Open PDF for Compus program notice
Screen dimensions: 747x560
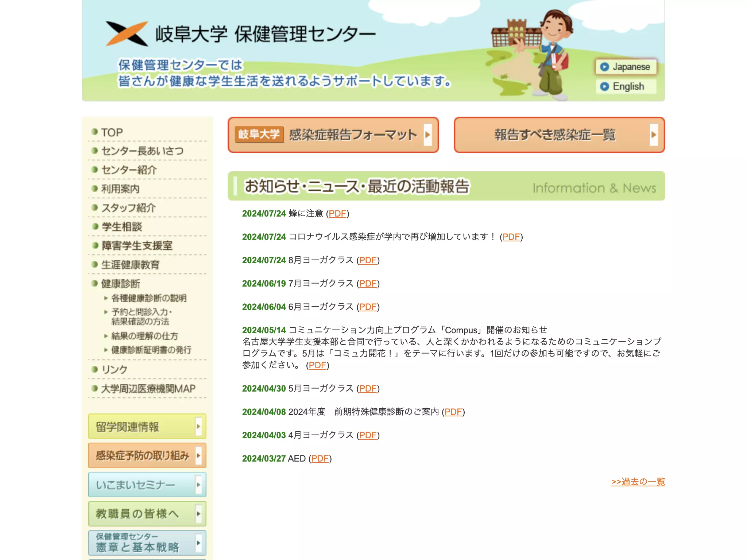click(317, 365)
